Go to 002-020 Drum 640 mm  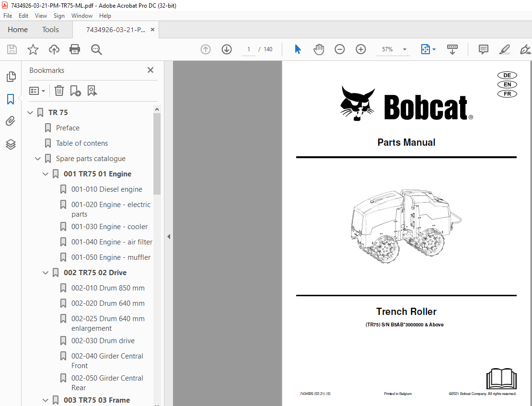pos(108,303)
